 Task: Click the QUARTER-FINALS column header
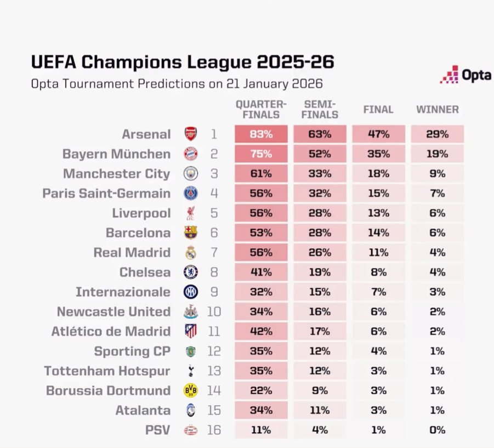coord(261,110)
